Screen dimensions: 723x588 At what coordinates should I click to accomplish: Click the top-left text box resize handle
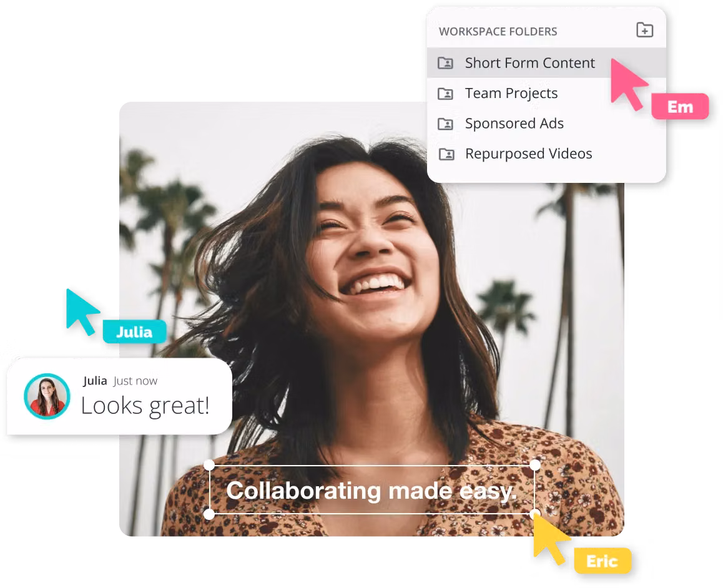tap(209, 466)
